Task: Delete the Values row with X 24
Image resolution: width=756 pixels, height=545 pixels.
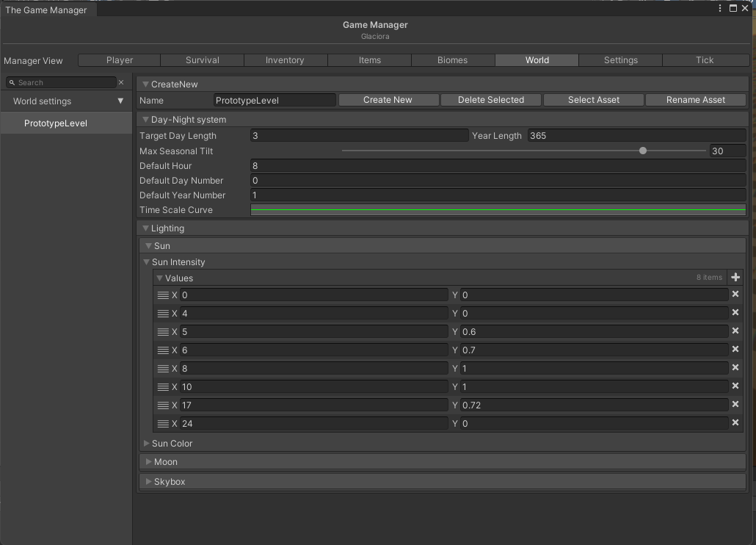Action: [735, 423]
